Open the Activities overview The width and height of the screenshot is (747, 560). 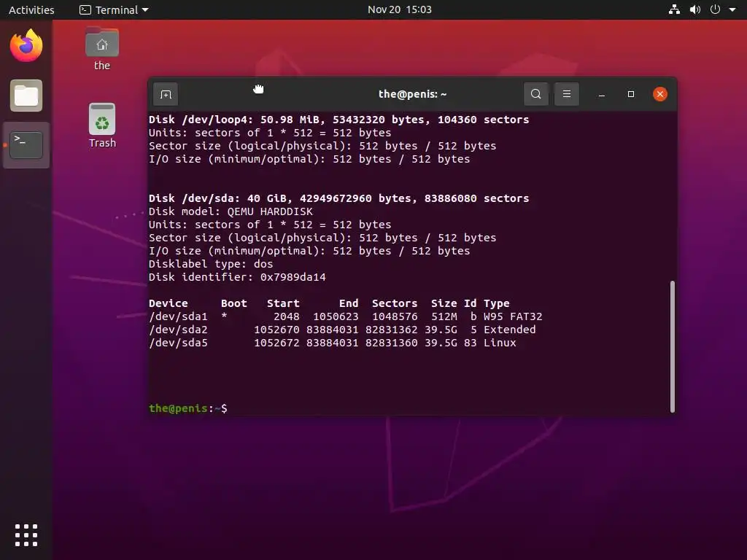[x=31, y=9]
